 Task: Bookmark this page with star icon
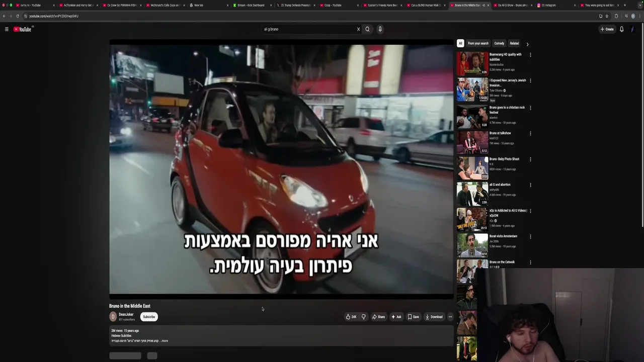tap(607, 16)
